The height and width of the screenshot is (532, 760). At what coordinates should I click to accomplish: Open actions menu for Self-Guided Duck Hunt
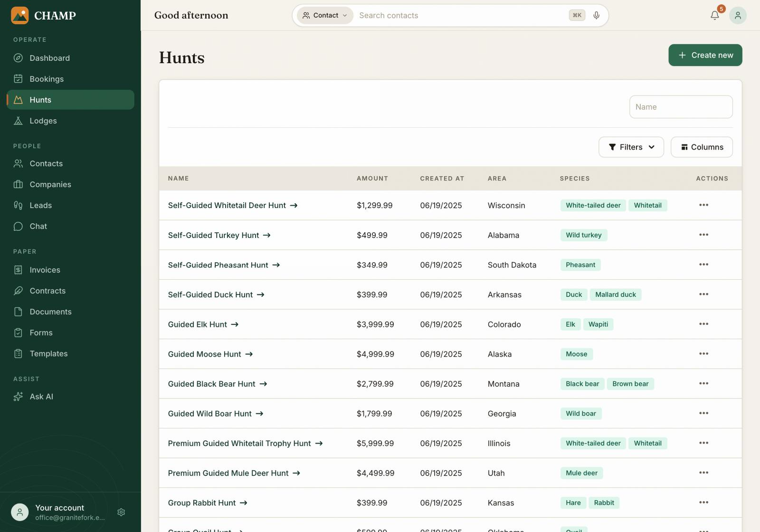click(703, 294)
